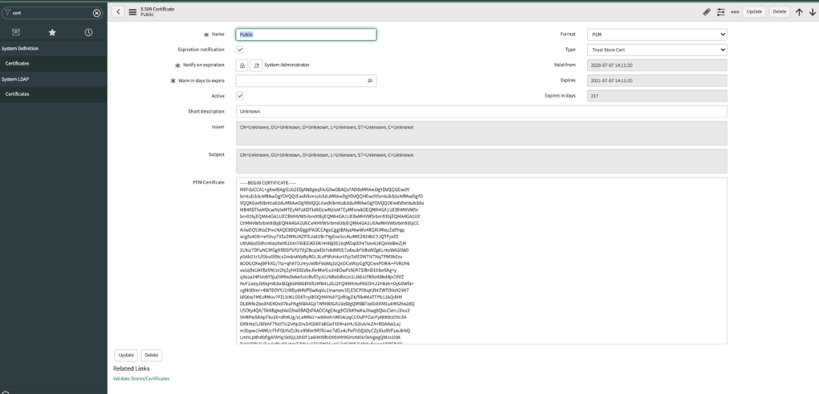This screenshot has width=819, height=394.
Task: Click the Delete button below the form
Action: 151,355
